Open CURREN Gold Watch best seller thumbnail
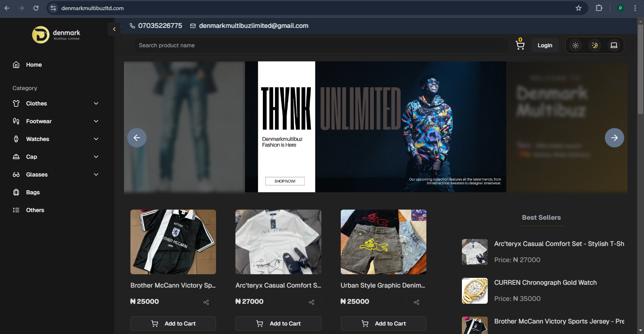 pos(475,291)
